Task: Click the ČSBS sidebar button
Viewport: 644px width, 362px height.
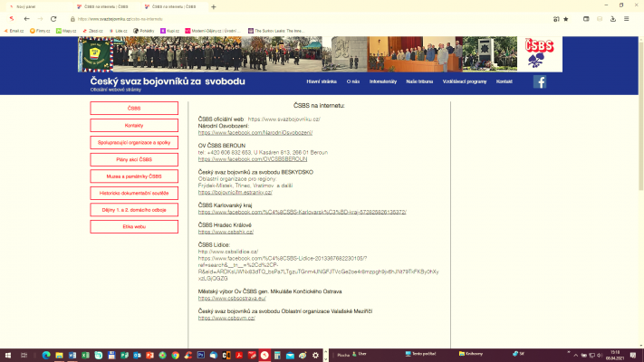Action: tap(134, 109)
